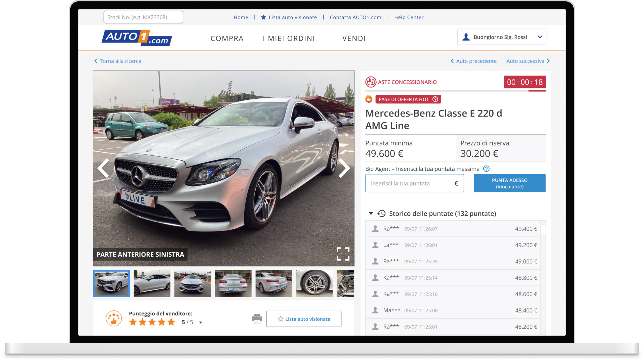Show next car photo with right arrow
Screen dimensions: 644x360
tap(344, 168)
